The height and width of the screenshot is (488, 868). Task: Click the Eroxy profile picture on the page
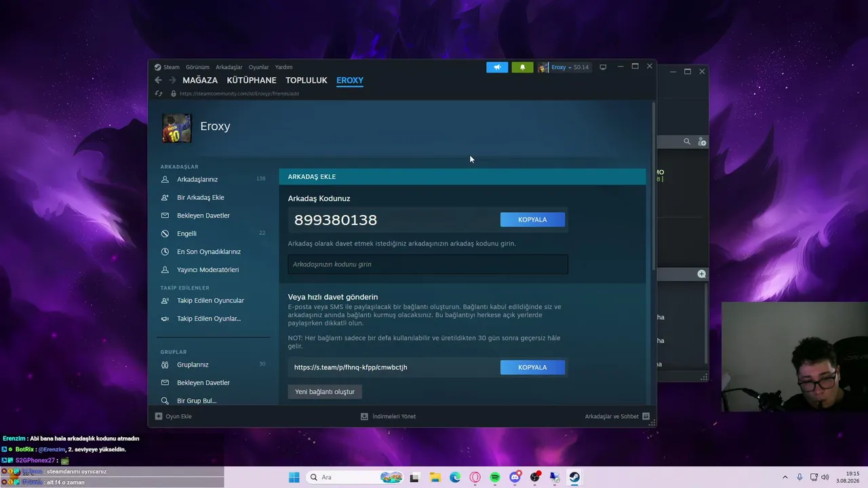(177, 127)
